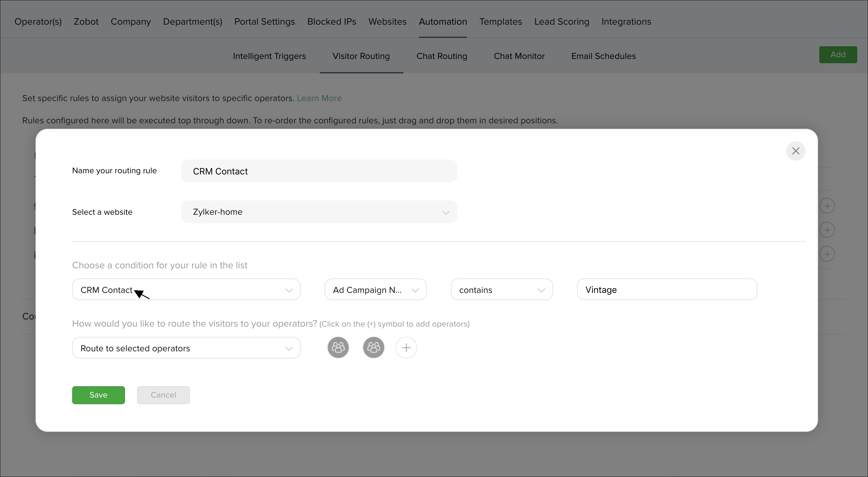Viewport: 868px width, 477px height.
Task: Open the Blocked IPs tab
Action: click(332, 22)
